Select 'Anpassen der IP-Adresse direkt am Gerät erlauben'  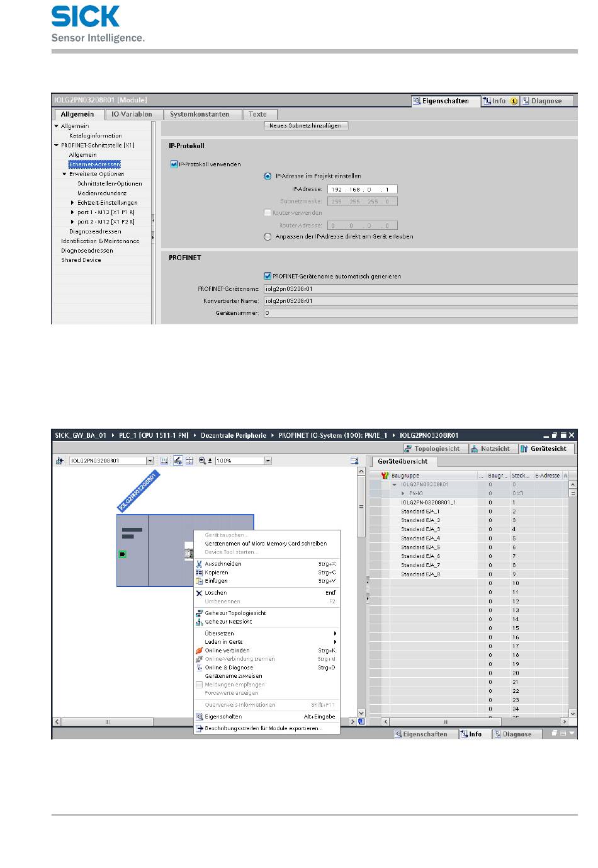tap(268, 237)
